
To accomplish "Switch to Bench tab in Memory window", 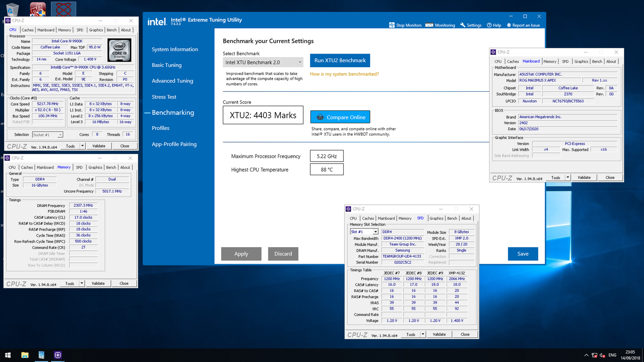I will point(111,167).
